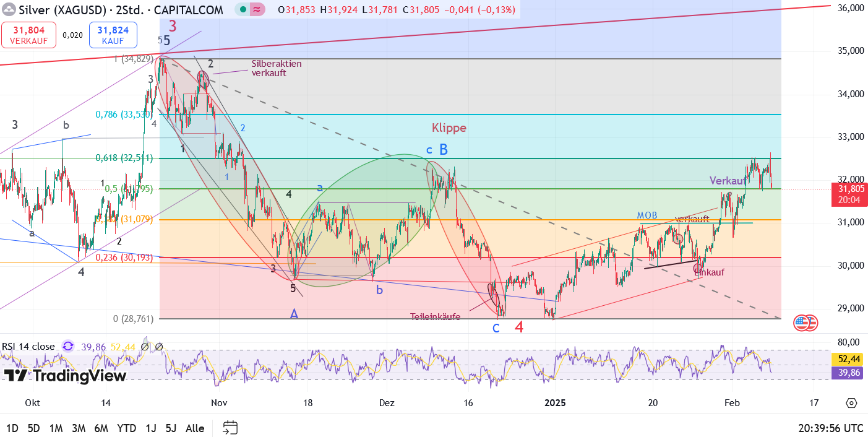
Task: Click the 31,824 KAUF buy button
Action: (x=113, y=35)
